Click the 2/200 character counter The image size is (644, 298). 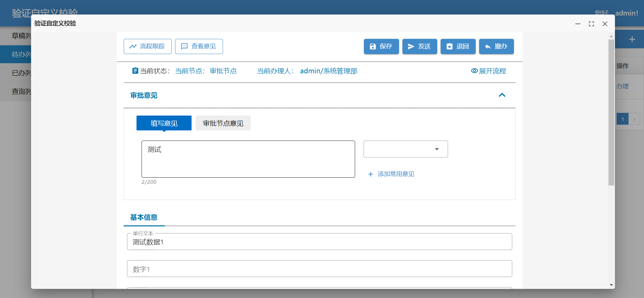[x=149, y=182]
